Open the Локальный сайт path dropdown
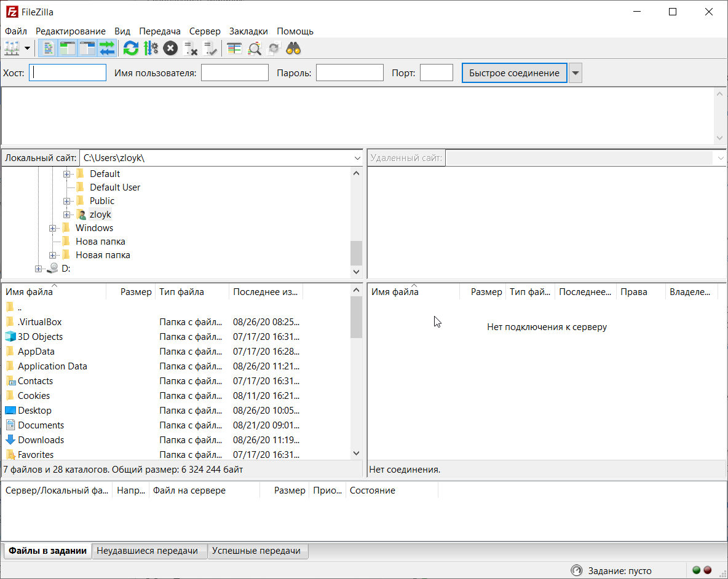This screenshot has height=579, width=728. pyautogui.click(x=357, y=158)
